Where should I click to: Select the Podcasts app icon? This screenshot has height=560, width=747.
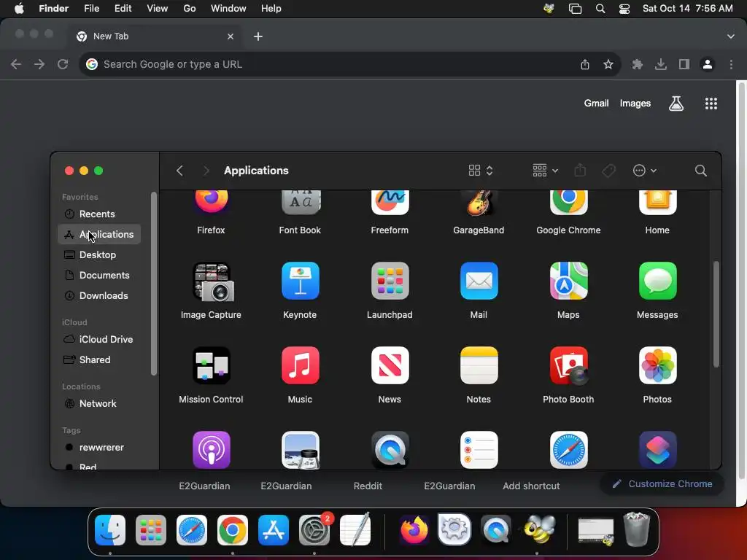pos(211,450)
